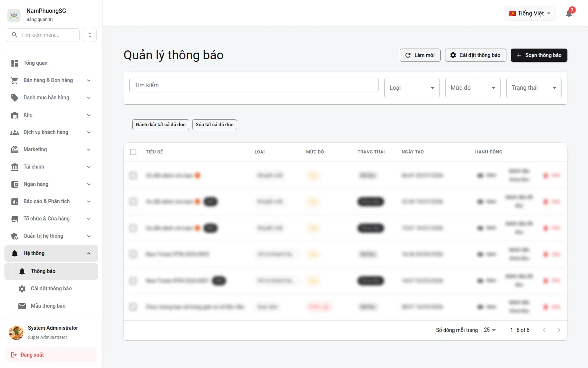Click the bank icon beside Tài chính
The width and height of the screenshot is (588, 368).
click(15, 167)
